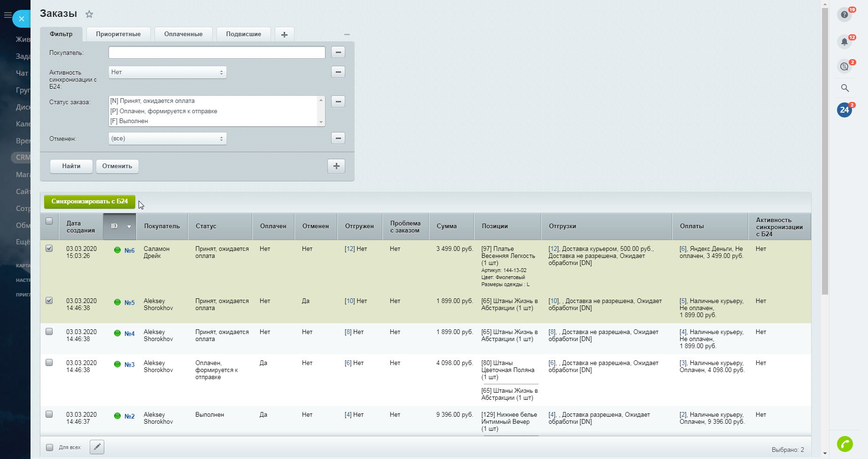Click the green phone call button
This screenshot has width=868, height=459.
pyautogui.click(x=845, y=443)
